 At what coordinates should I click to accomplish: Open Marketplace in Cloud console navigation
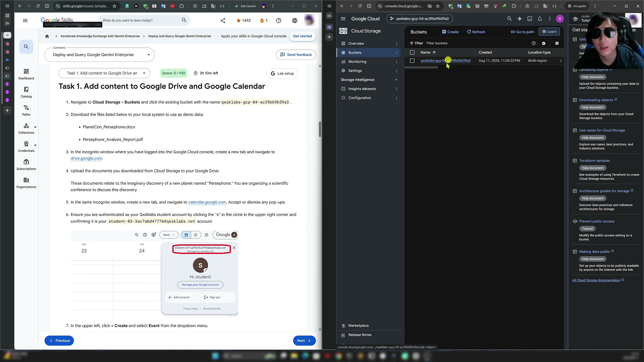pos(358,326)
